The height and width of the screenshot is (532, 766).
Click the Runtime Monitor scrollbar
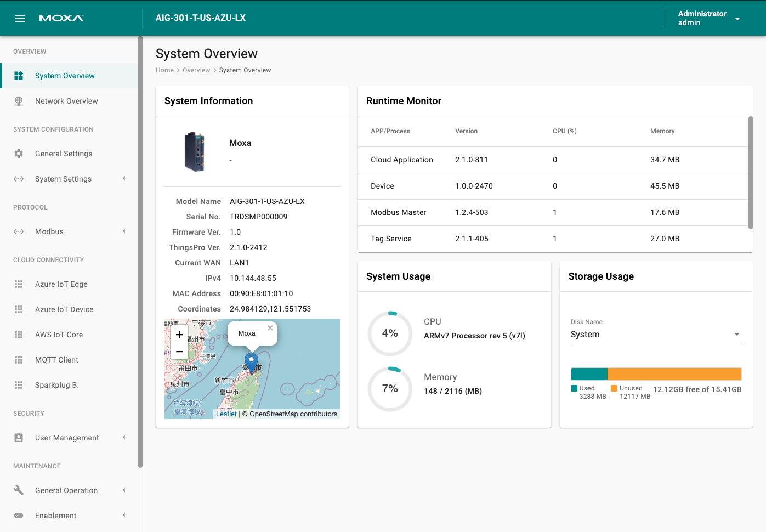[x=751, y=172]
